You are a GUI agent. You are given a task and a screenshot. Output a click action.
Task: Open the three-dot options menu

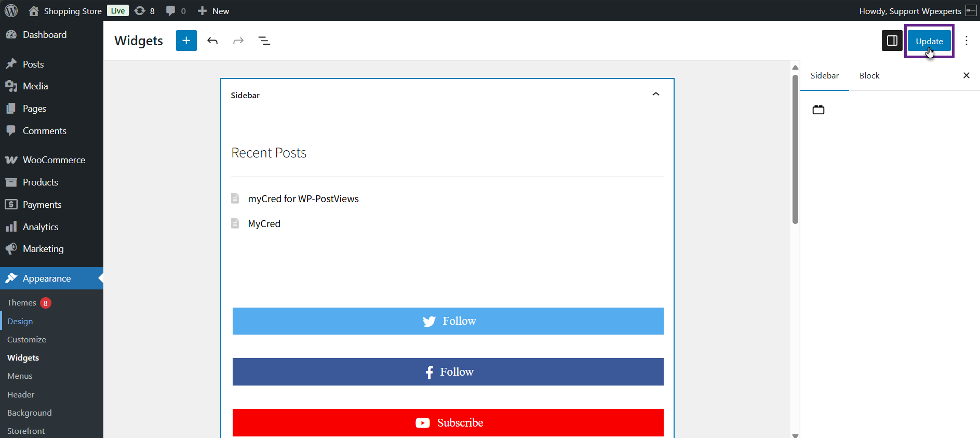click(966, 41)
